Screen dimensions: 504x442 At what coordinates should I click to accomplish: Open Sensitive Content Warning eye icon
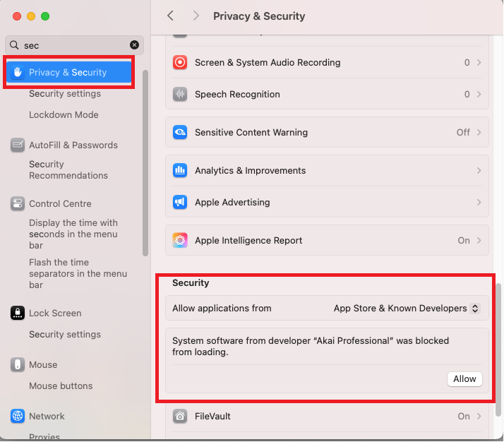(x=180, y=132)
